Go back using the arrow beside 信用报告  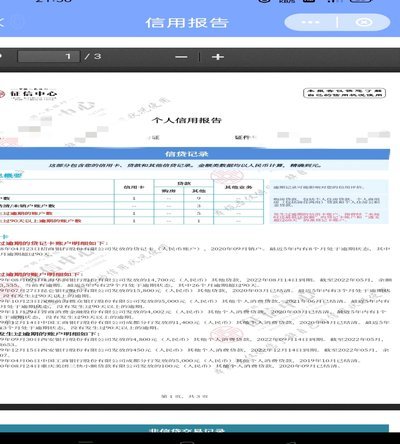1,23
